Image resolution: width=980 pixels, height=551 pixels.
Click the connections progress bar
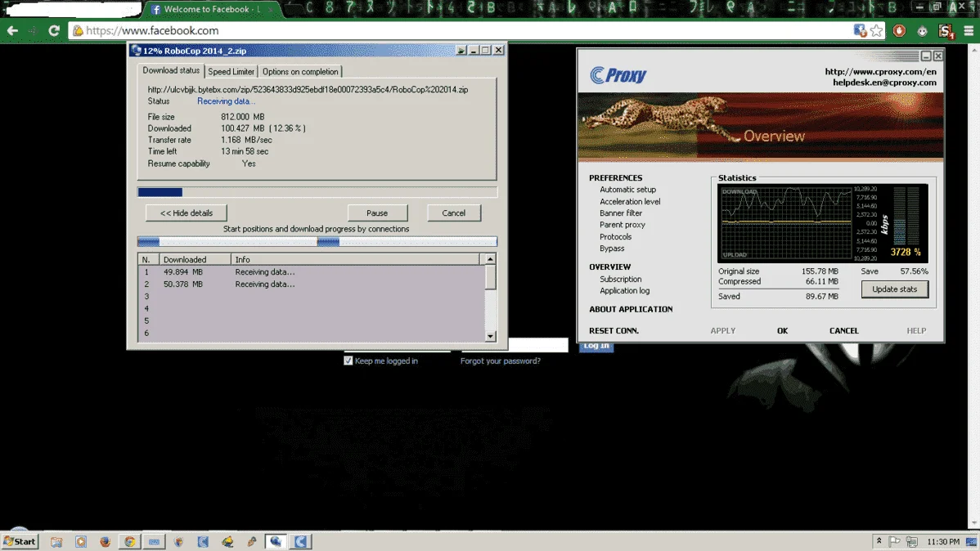pos(317,242)
